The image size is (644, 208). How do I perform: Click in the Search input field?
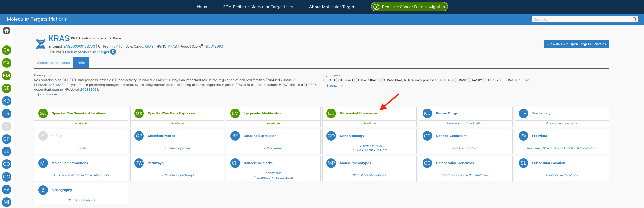pyautogui.click(x=581, y=19)
